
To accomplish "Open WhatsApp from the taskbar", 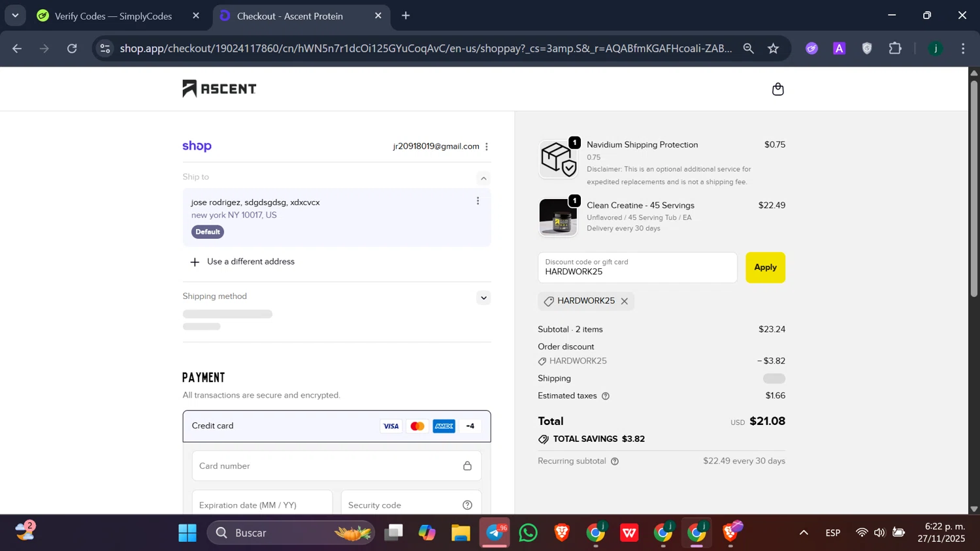I will (529, 533).
